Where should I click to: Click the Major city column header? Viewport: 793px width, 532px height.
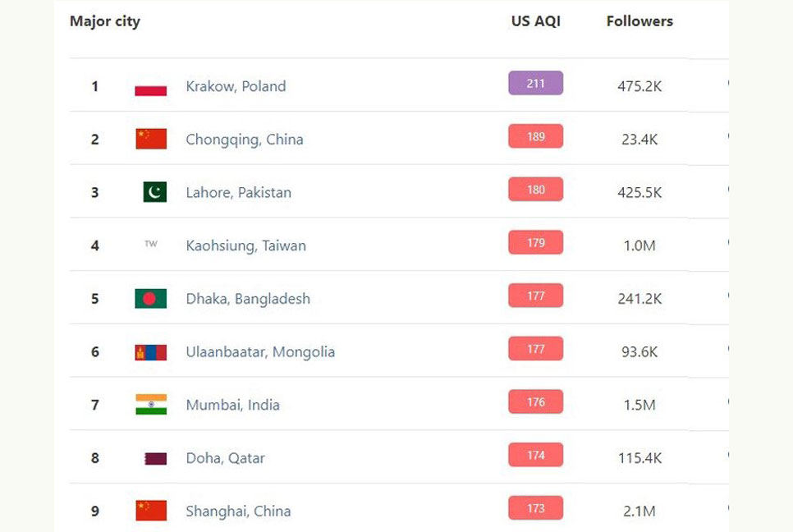pyautogui.click(x=105, y=21)
